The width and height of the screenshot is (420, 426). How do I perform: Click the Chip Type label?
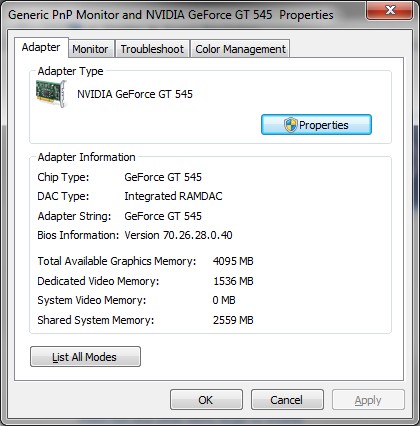pyautogui.click(x=63, y=177)
